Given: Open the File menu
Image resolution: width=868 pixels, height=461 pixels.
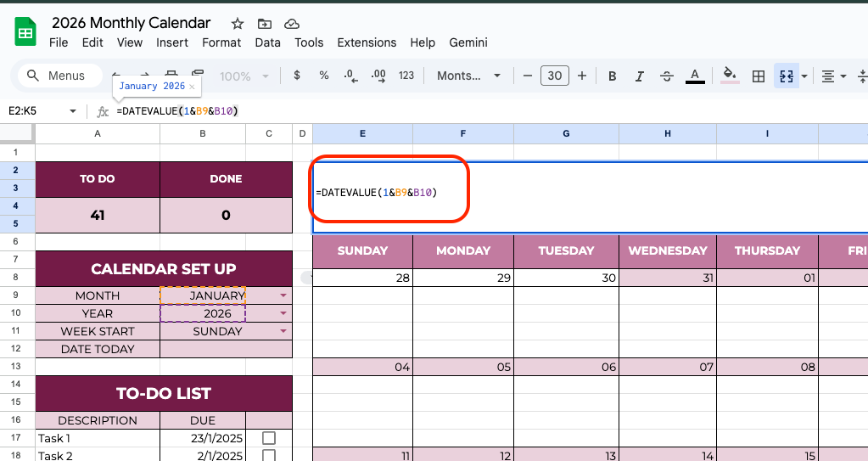Looking at the screenshot, I should click(59, 42).
